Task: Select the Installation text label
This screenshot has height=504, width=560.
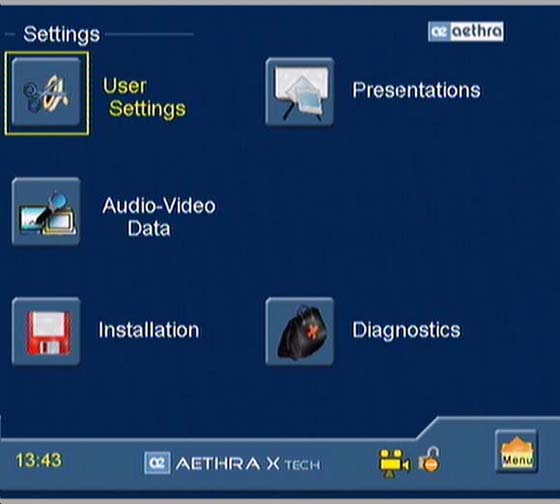Action: (x=149, y=330)
